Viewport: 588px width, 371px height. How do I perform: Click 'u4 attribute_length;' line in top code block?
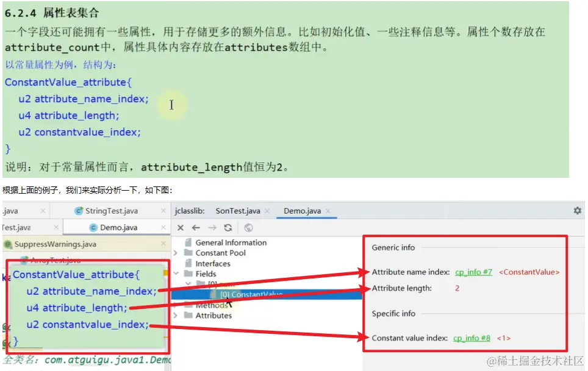(x=69, y=115)
